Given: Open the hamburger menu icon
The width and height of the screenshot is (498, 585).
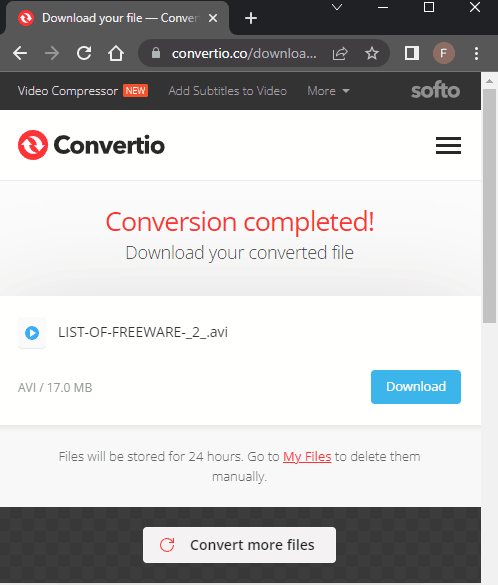Looking at the screenshot, I should [x=448, y=145].
